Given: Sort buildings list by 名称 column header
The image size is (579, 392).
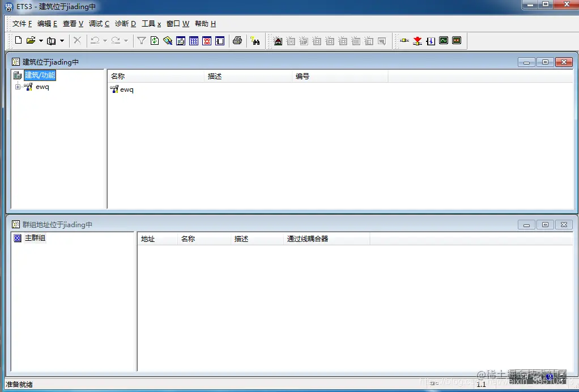Looking at the screenshot, I should 155,76.
